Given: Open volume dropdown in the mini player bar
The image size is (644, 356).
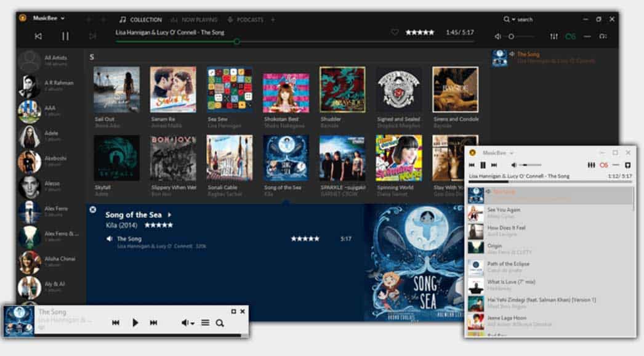Looking at the screenshot, I should pyautogui.click(x=188, y=323).
